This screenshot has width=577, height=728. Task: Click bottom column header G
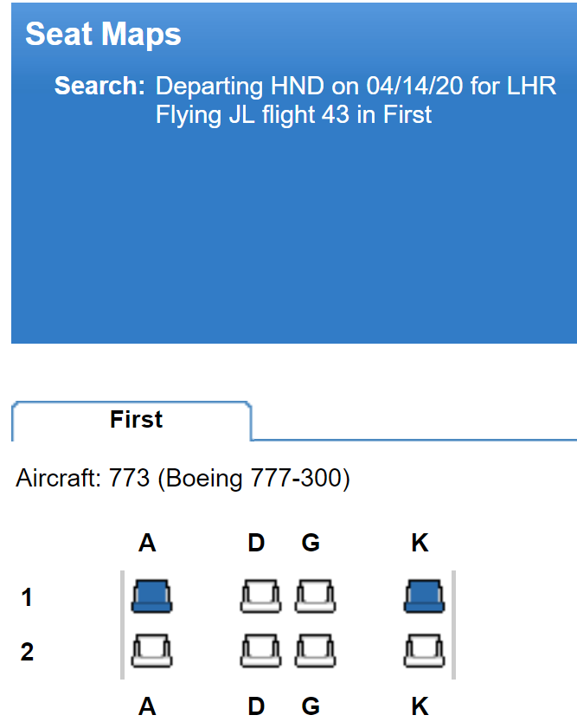pos(311,706)
